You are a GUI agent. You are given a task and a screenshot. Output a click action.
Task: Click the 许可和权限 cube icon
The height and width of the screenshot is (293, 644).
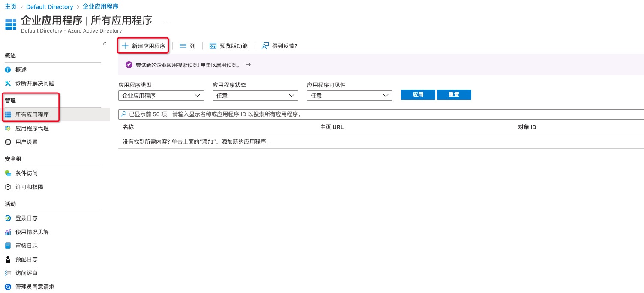tap(8, 187)
